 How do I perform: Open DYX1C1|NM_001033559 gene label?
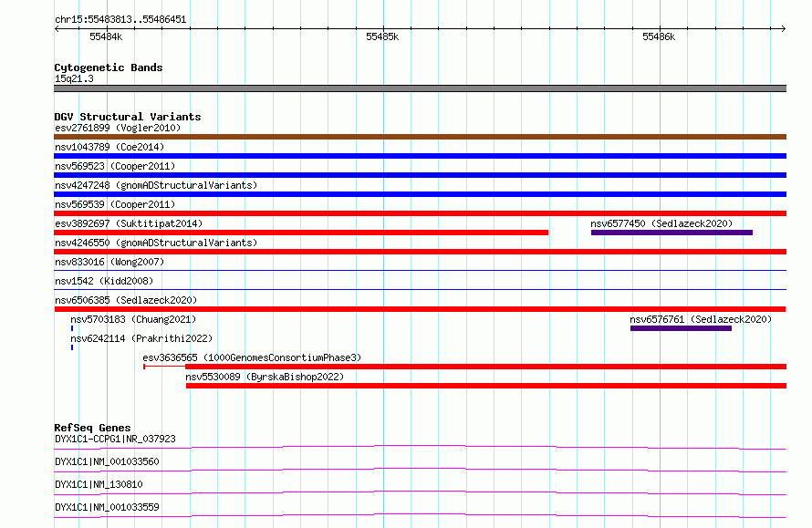click(x=107, y=507)
